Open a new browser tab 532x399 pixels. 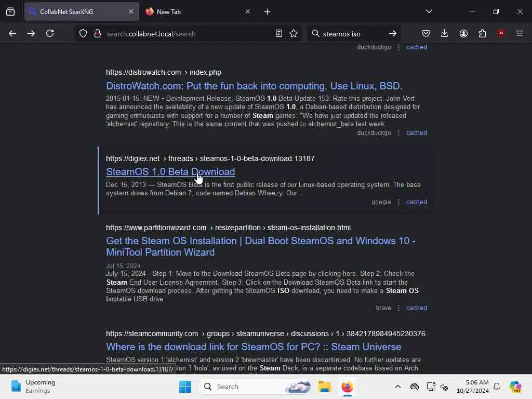coord(268,12)
